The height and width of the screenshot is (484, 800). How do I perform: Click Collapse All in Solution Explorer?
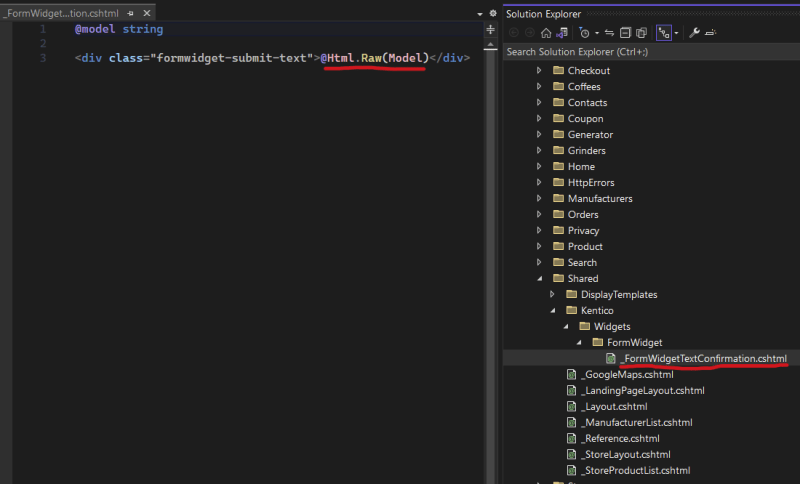coord(625,33)
